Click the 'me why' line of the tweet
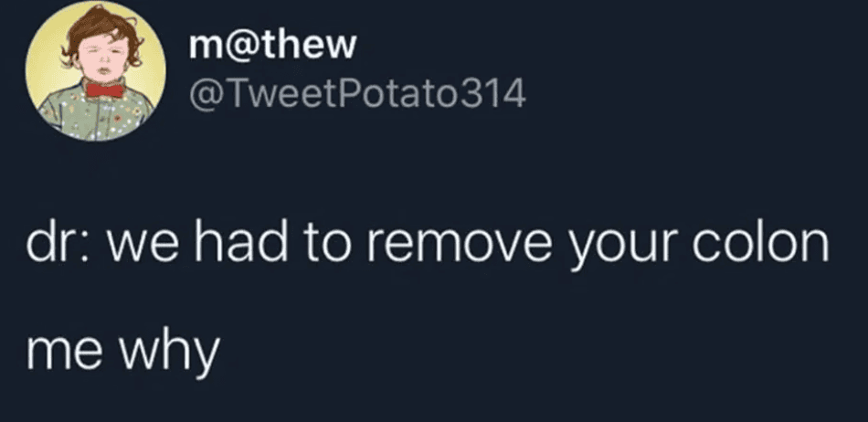Screen dimensions: 868x422 point(123,352)
